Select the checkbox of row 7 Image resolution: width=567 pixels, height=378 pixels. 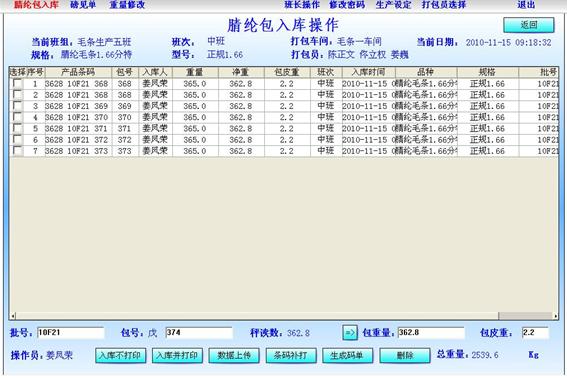[x=17, y=151]
